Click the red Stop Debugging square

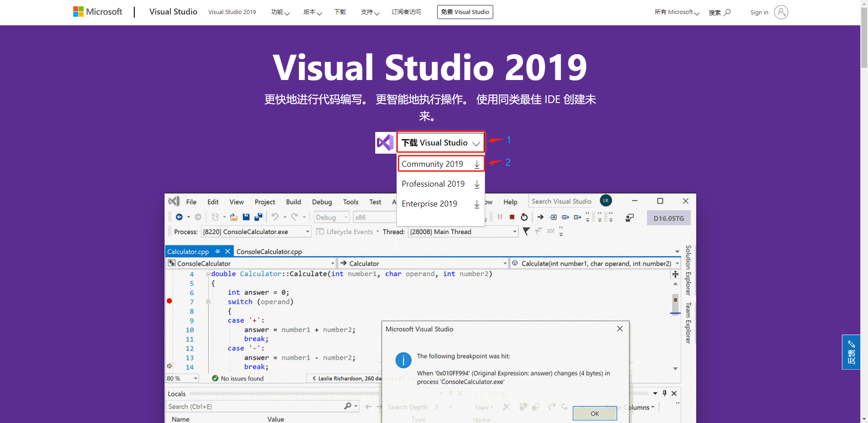pos(512,217)
